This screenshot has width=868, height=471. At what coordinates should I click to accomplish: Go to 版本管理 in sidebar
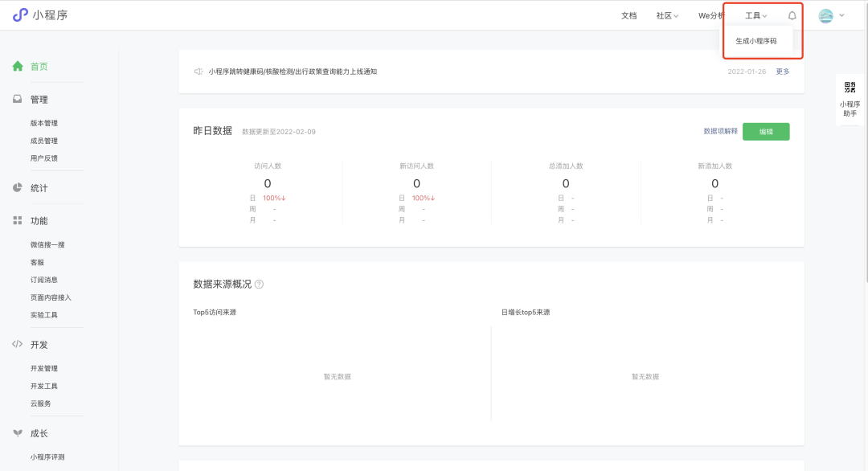coord(44,124)
